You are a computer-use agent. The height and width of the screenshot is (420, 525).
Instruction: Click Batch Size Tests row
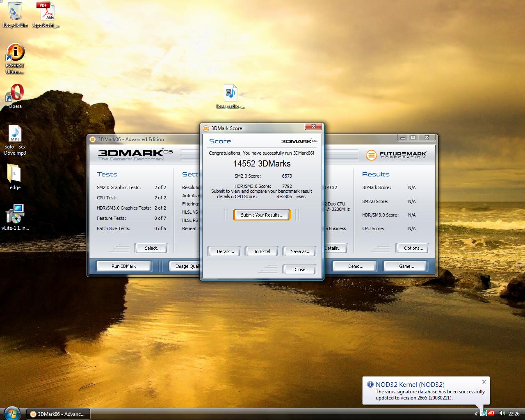pyautogui.click(x=131, y=228)
